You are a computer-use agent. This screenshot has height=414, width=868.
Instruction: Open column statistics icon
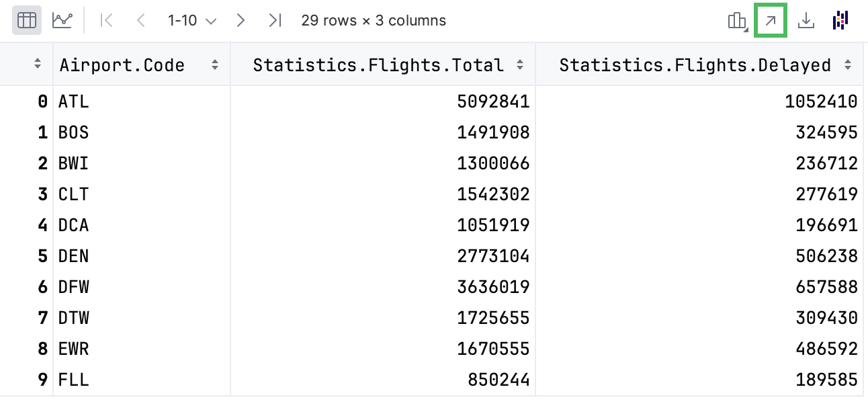738,21
